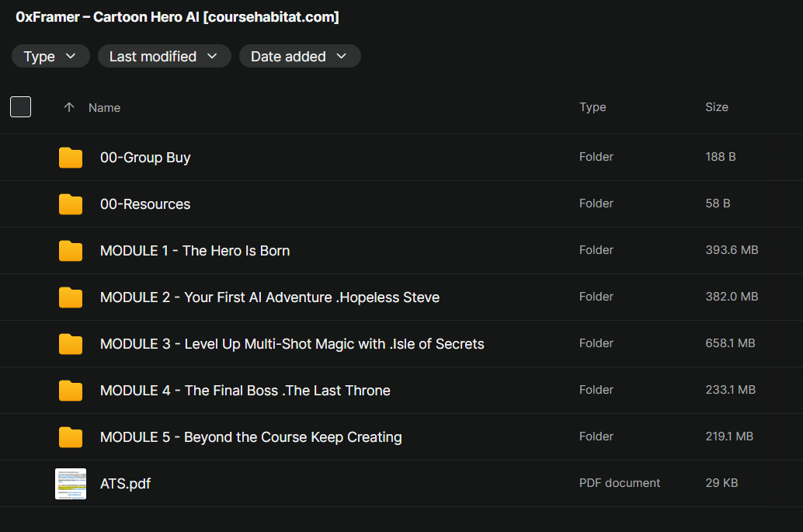Image resolution: width=803 pixels, height=532 pixels.
Task: Open the Type filter dropdown
Action: point(50,57)
